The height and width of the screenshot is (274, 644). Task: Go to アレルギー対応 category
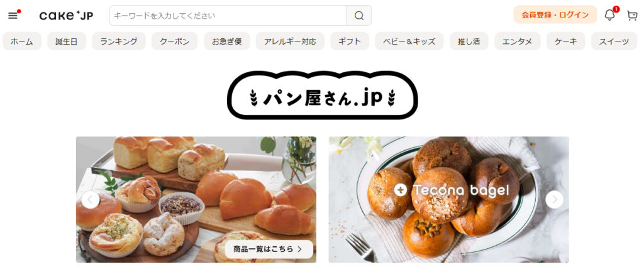click(290, 41)
